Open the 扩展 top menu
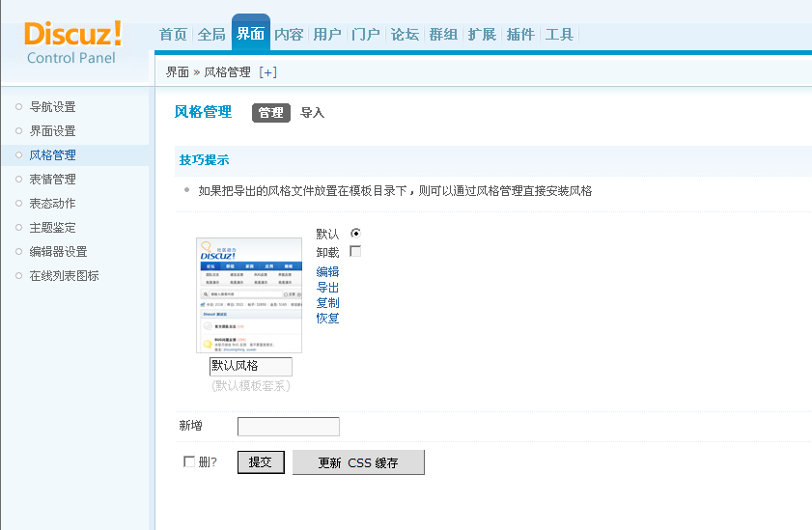 482,35
